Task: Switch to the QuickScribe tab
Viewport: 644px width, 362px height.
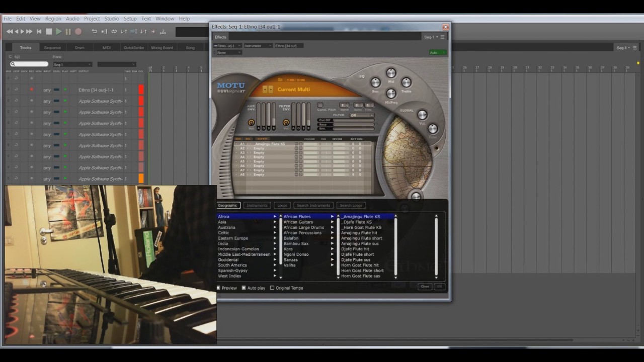Action: (134, 48)
